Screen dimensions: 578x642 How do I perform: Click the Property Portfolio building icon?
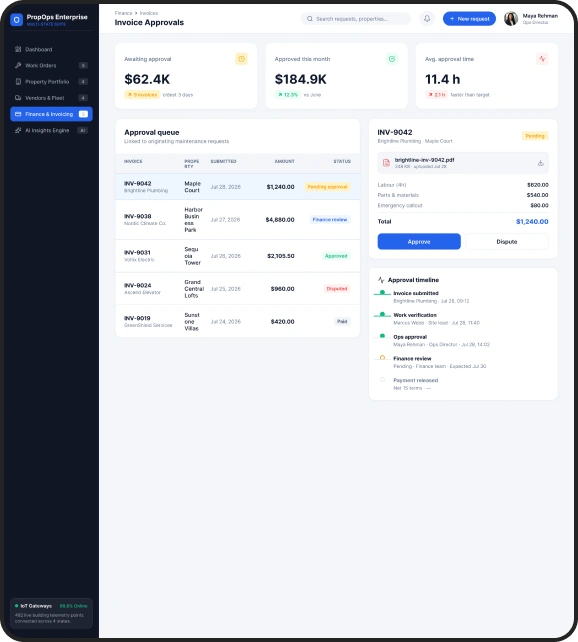[x=18, y=81]
